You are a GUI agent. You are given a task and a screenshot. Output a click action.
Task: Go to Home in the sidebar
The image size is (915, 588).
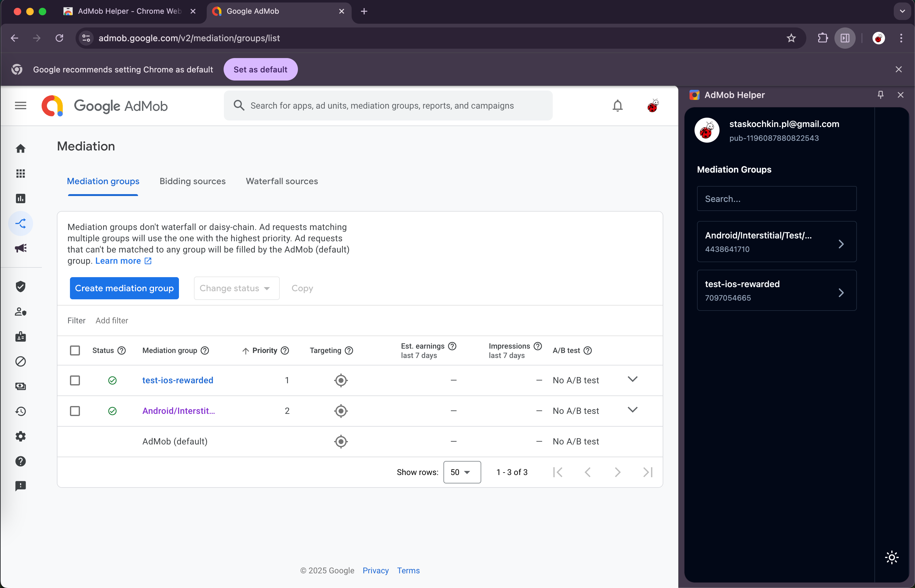click(x=21, y=149)
